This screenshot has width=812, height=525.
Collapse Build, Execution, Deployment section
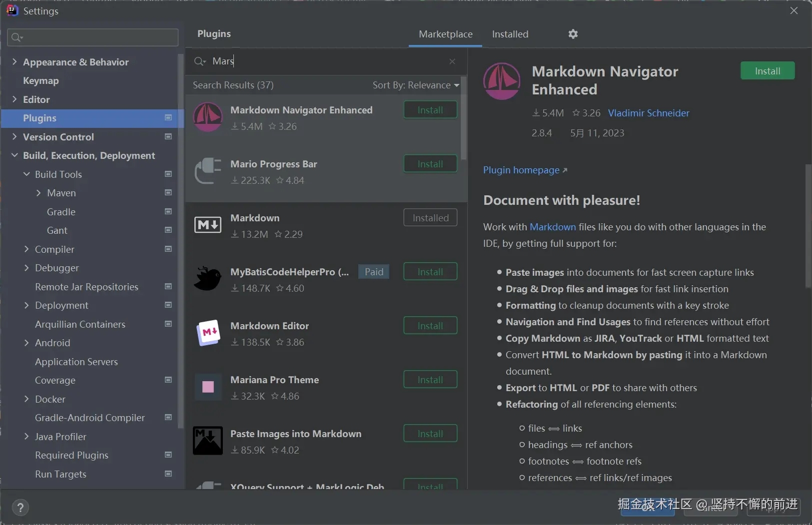[x=14, y=155]
